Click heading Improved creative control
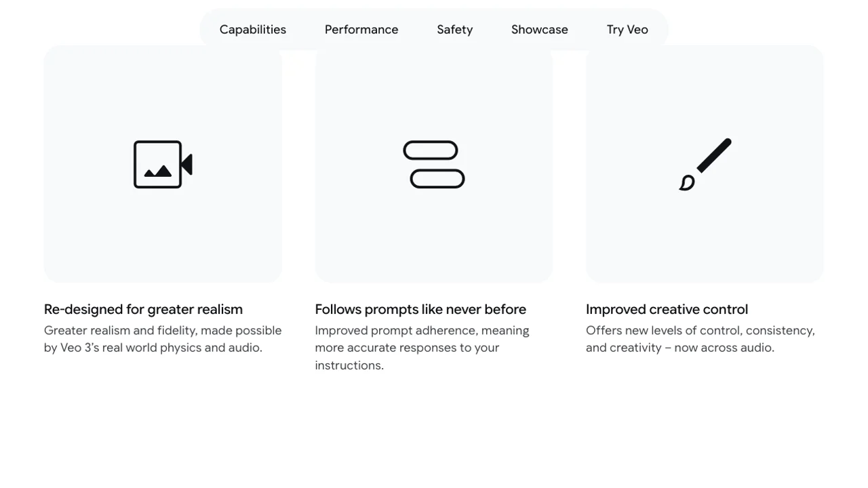Screen dimensions: 868x488 pyautogui.click(x=667, y=309)
